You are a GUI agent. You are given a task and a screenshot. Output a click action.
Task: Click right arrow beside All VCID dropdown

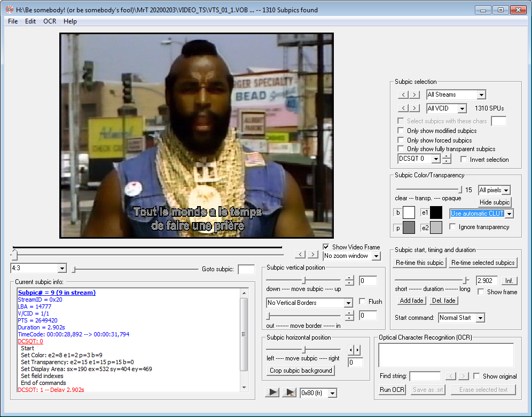pos(414,108)
